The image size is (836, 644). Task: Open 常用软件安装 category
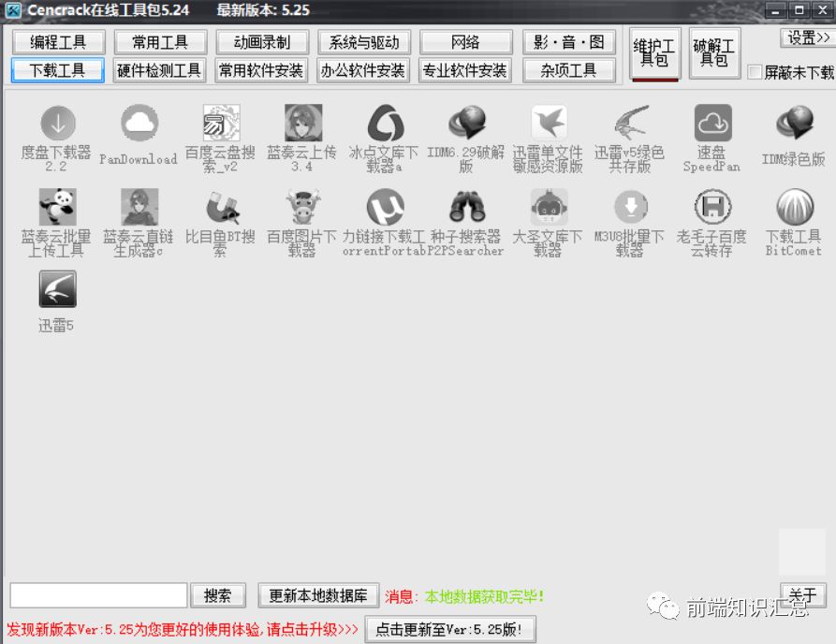[261, 70]
